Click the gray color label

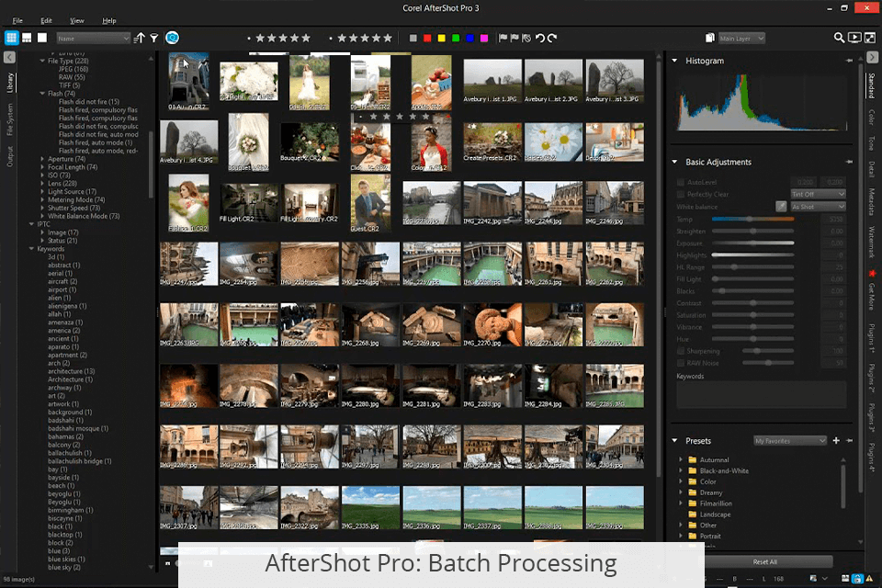(413, 39)
